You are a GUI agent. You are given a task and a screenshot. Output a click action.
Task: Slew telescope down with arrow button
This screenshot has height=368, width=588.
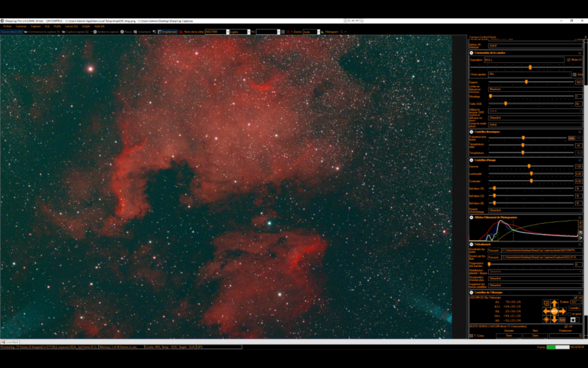click(x=554, y=320)
